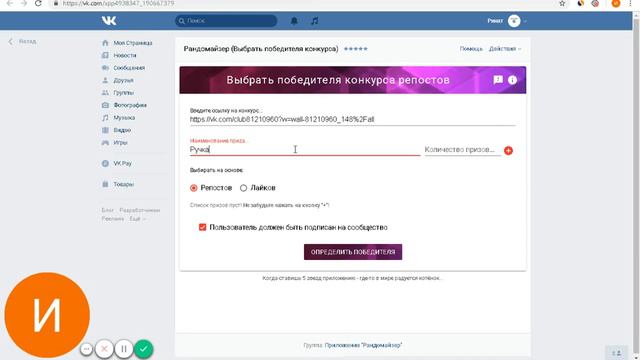
Task: Click the prize name field containing Ручка
Action: pyautogui.click(x=304, y=150)
